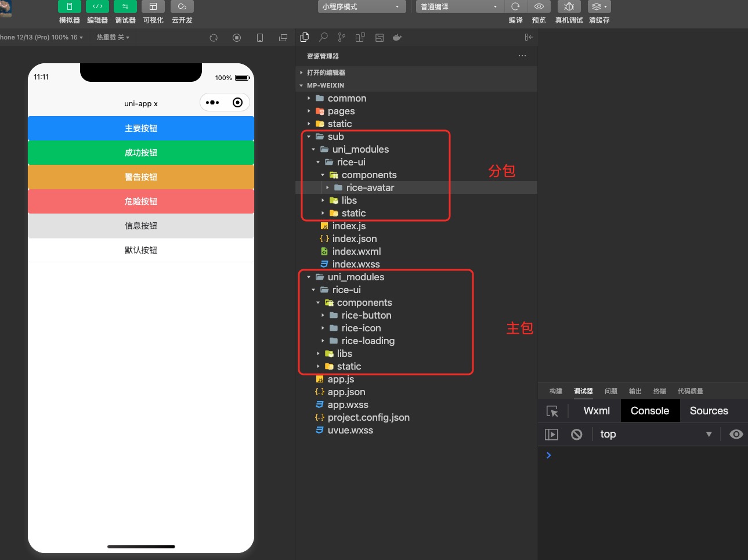Click the simulator (模拟器) toggle icon

point(70,6)
